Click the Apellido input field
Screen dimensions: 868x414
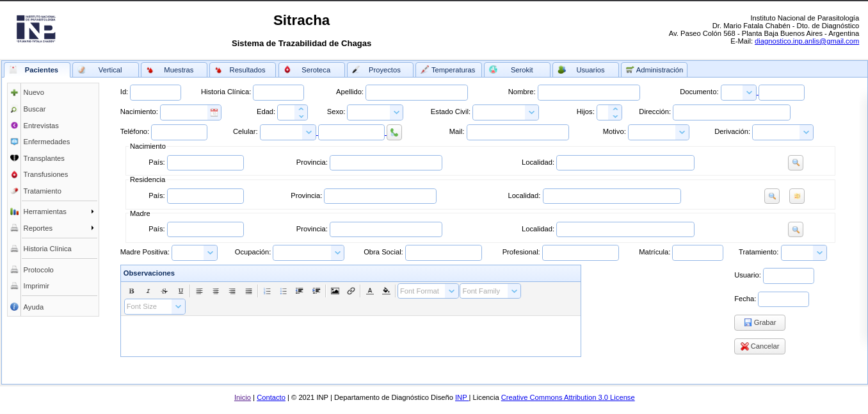click(416, 93)
